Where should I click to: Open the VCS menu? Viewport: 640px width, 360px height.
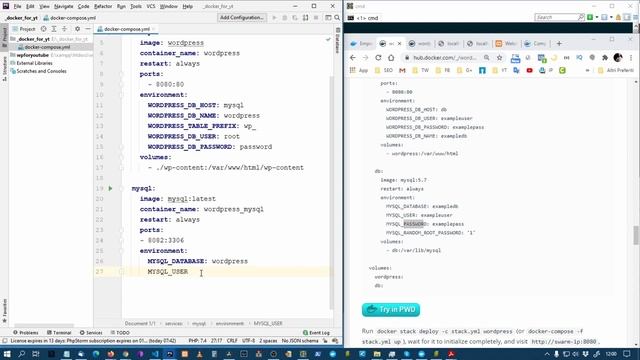click(x=151, y=7)
